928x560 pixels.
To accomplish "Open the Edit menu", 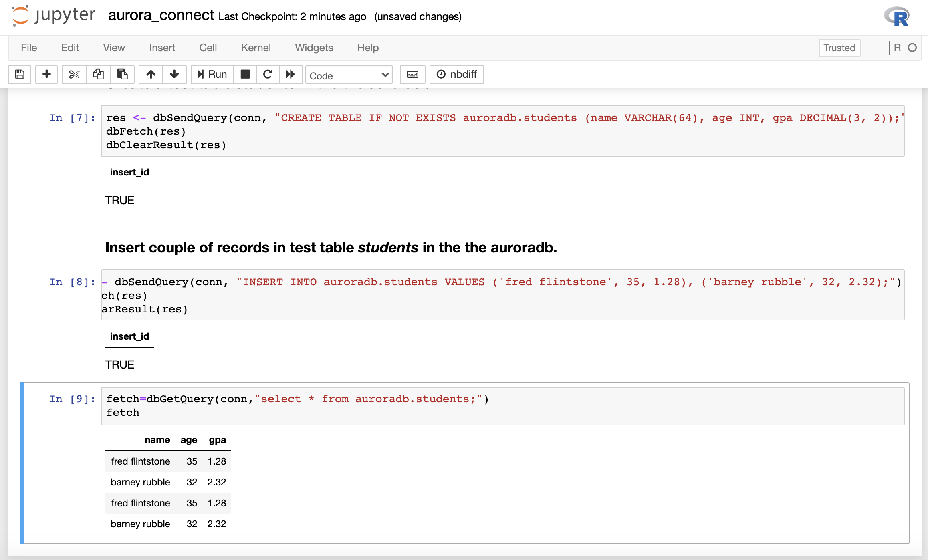I will pyautogui.click(x=70, y=48).
